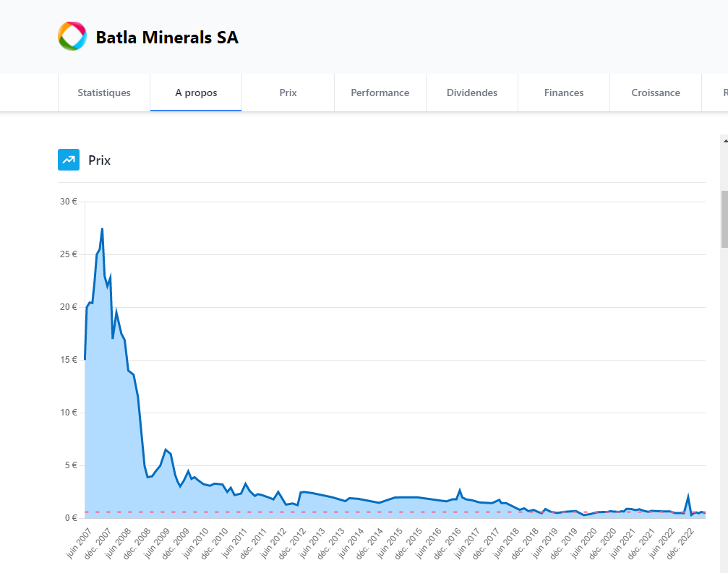Go to the Performance tab
Image resolution: width=728 pixels, height=573 pixels.
pyautogui.click(x=380, y=92)
